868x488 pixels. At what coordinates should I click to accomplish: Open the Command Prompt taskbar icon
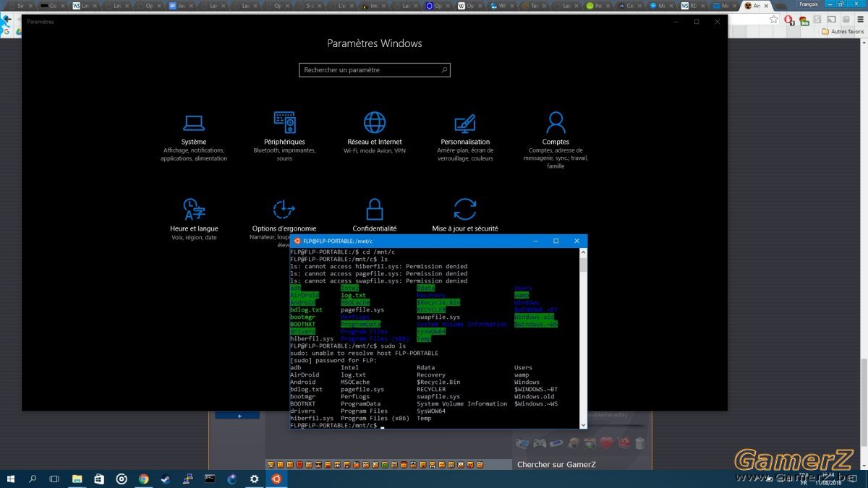(210, 479)
